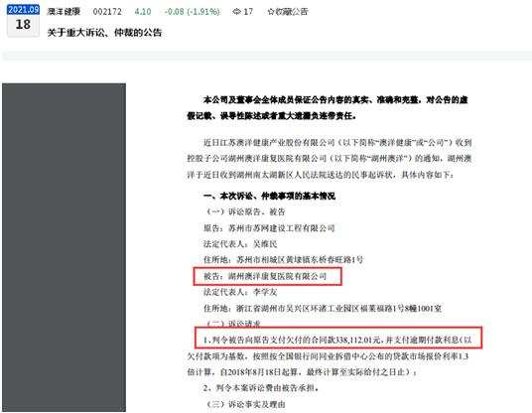Open announcement title 关于重大诉讼、仲裁的公告
Image resolution: width=532 pixels, height=413 pixels.
(104, 33)
